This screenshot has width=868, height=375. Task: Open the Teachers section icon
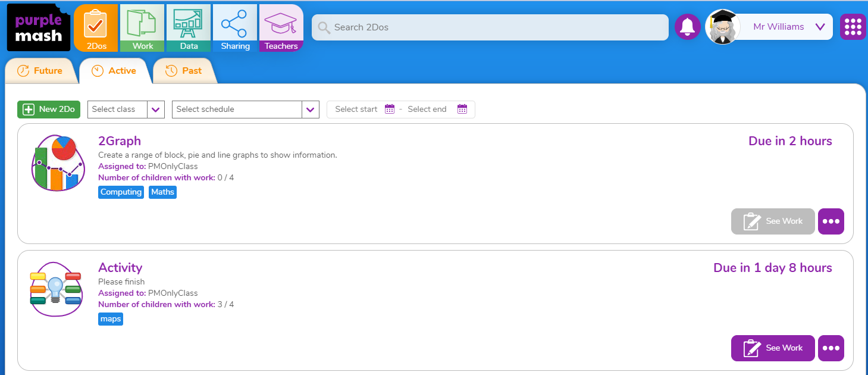click(x=281, y=28)
